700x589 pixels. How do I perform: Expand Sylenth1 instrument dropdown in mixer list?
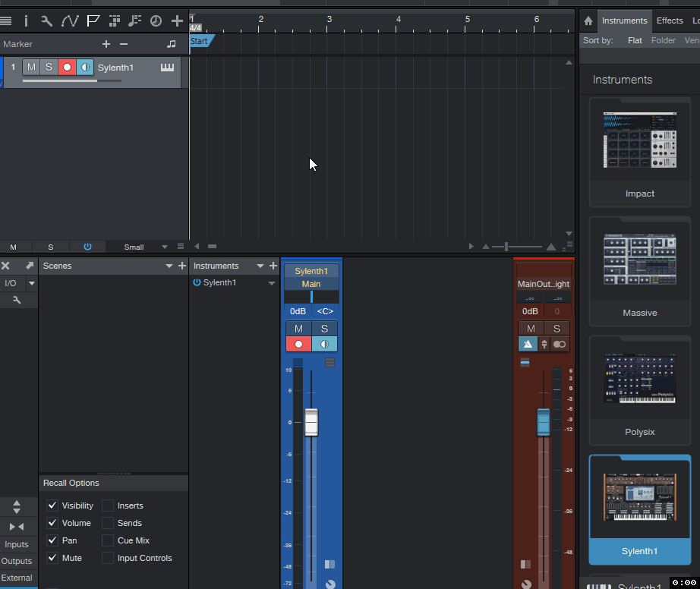tap(272, 283)
